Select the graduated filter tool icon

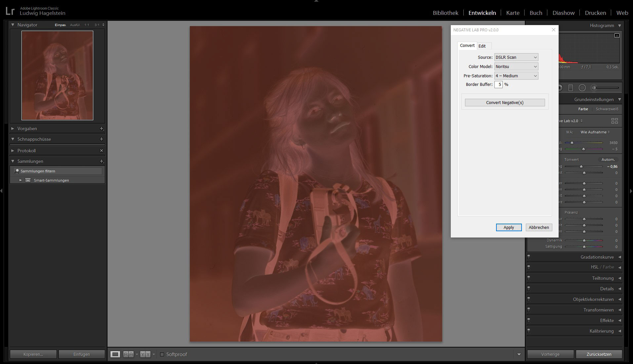(x=570, y=88)
